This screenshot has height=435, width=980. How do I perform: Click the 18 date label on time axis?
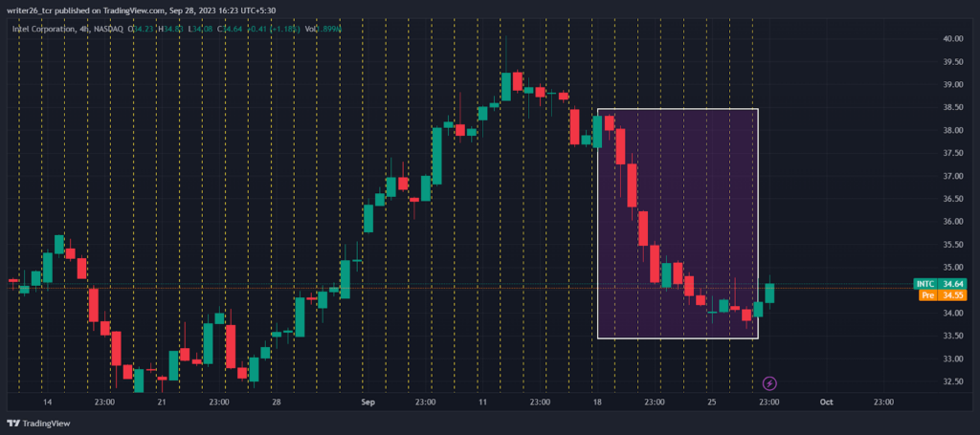[x=597, y=402]
